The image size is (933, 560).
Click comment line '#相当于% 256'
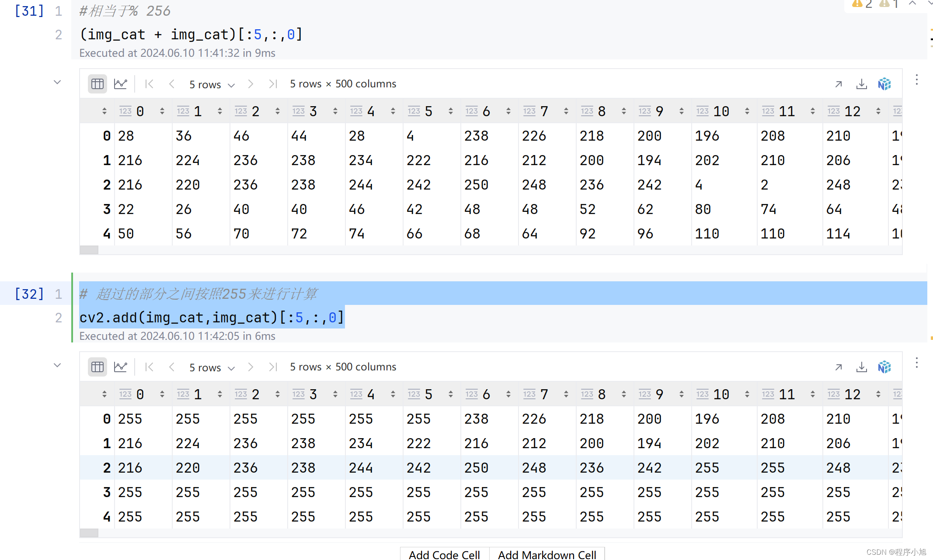click(x=125, y=11)
